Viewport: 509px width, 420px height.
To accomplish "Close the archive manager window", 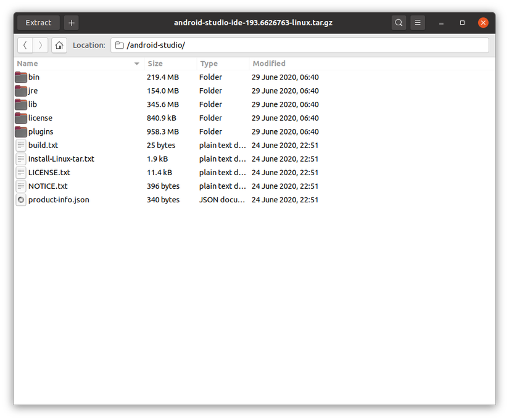I will (483, 23).
